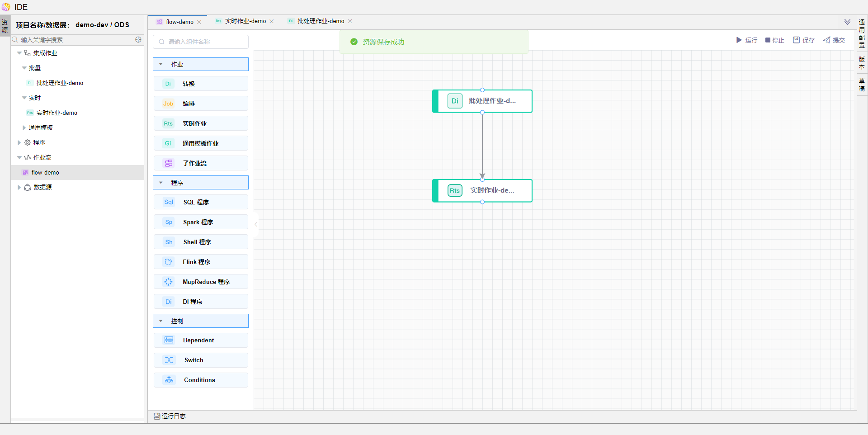Switch to the 批处理作业-demo tab
Viewport: 868px width, 435px height.
(321, 21)
